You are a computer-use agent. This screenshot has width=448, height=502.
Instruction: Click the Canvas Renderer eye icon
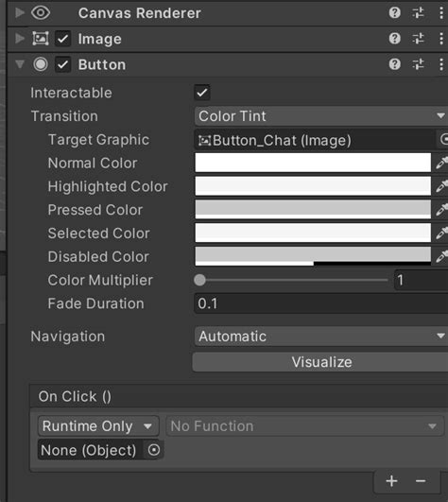click(41, 13)
